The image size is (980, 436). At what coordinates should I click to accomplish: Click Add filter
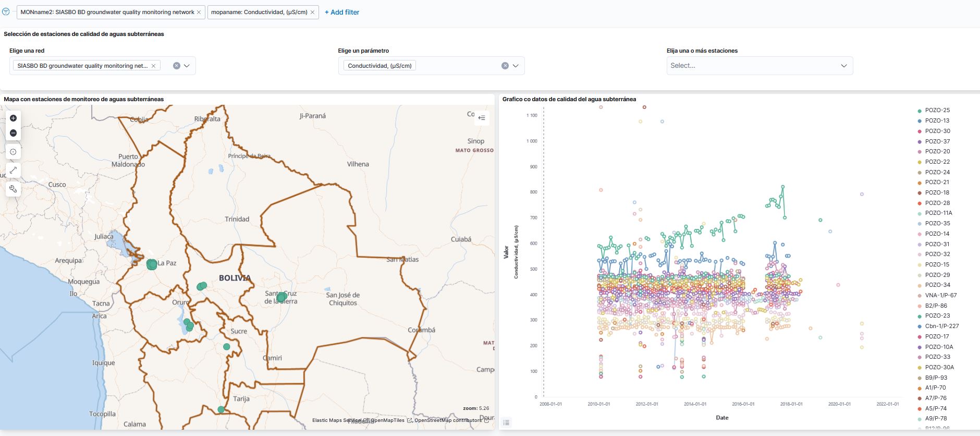[x=342, y=12]
